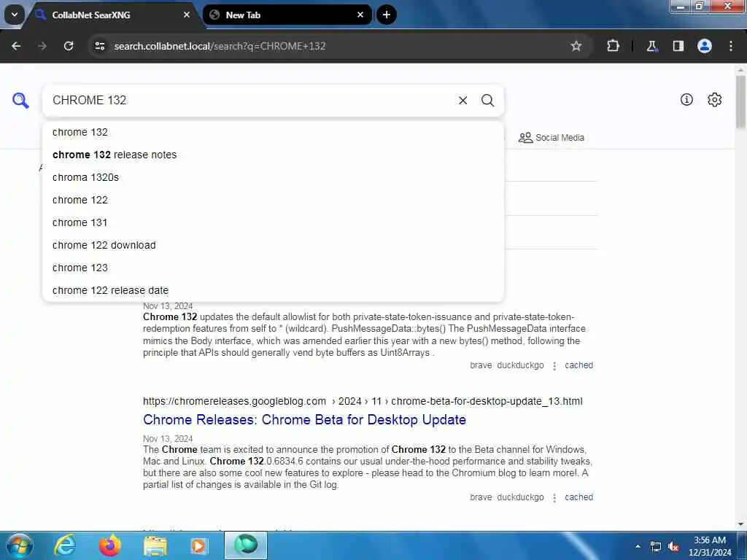Click the muted volume tray icon
Screen dimensions: 747x560
point(673,547)
